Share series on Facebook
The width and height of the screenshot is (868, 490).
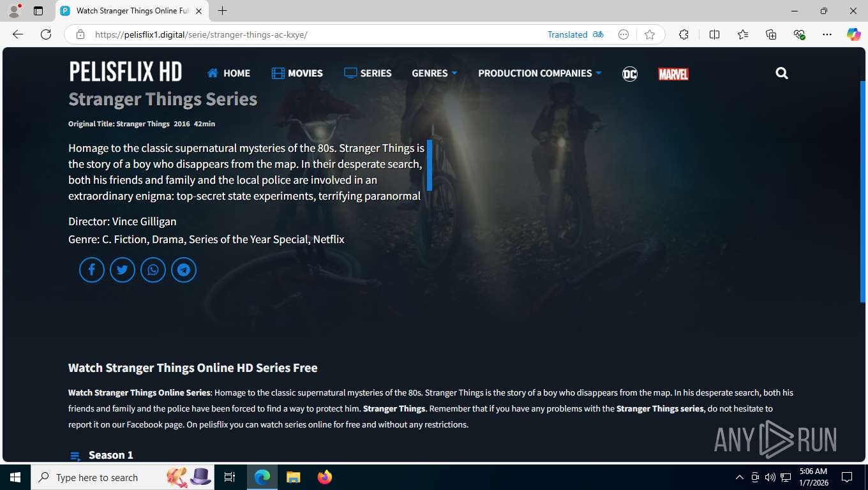click(92, 270)
